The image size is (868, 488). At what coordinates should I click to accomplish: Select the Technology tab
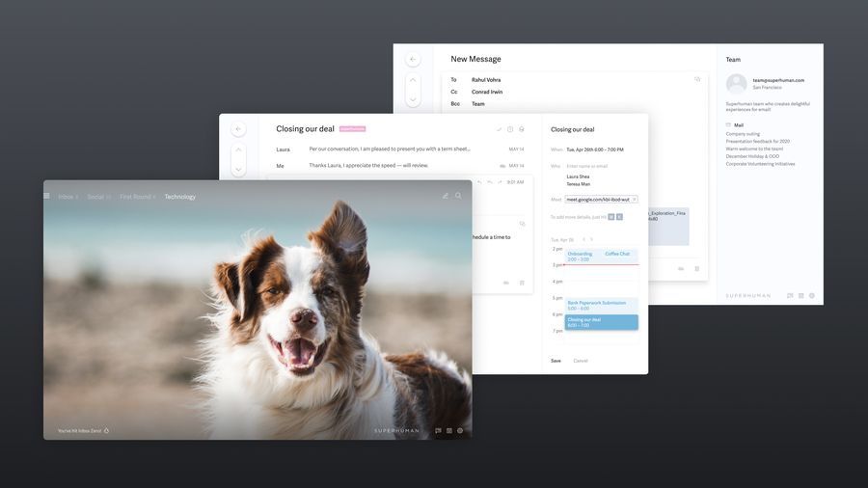(x=180, y=197)
